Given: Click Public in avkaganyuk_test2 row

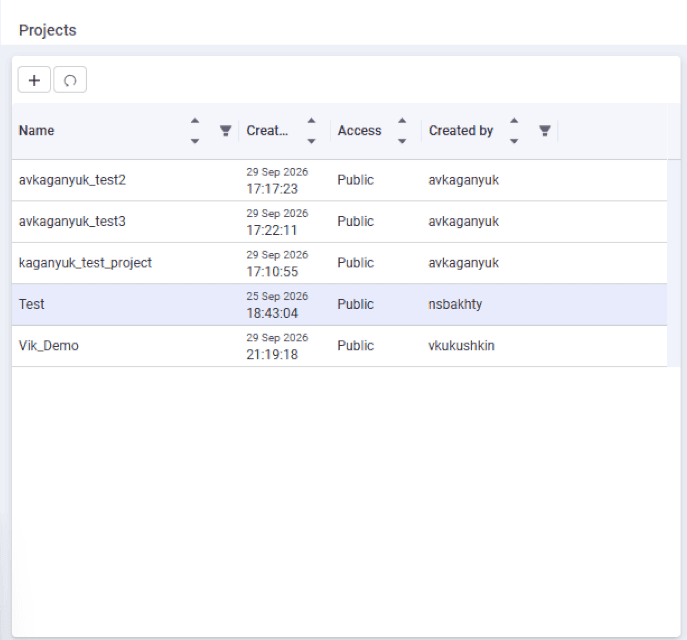Looking at the screenshot, I should tap(355, 180).
